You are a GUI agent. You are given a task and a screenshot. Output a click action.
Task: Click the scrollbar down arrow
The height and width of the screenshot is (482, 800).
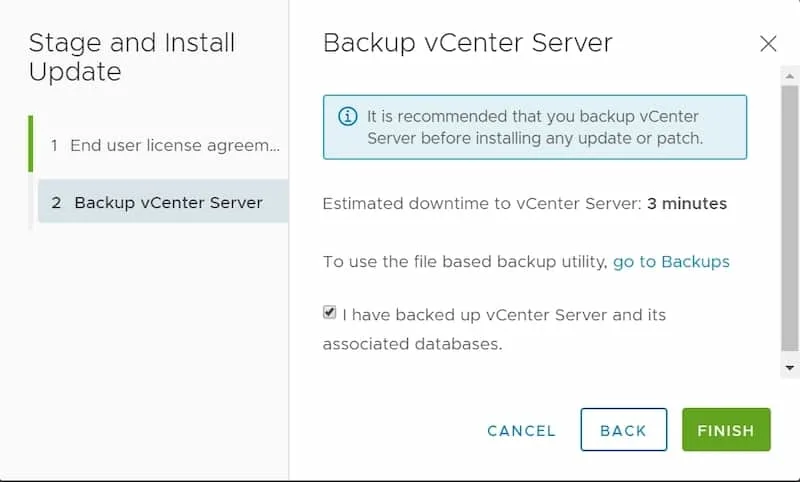tap(790, 368)
